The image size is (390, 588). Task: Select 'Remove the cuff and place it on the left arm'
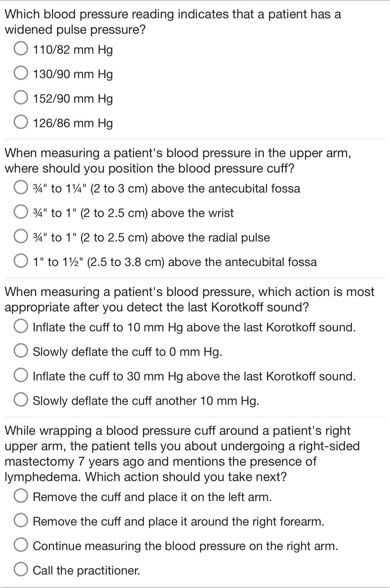point(21,497)
